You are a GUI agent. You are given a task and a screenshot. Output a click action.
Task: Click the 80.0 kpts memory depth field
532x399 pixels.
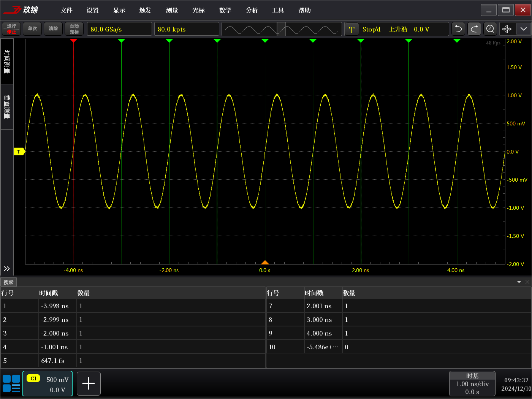click(187, 29)
